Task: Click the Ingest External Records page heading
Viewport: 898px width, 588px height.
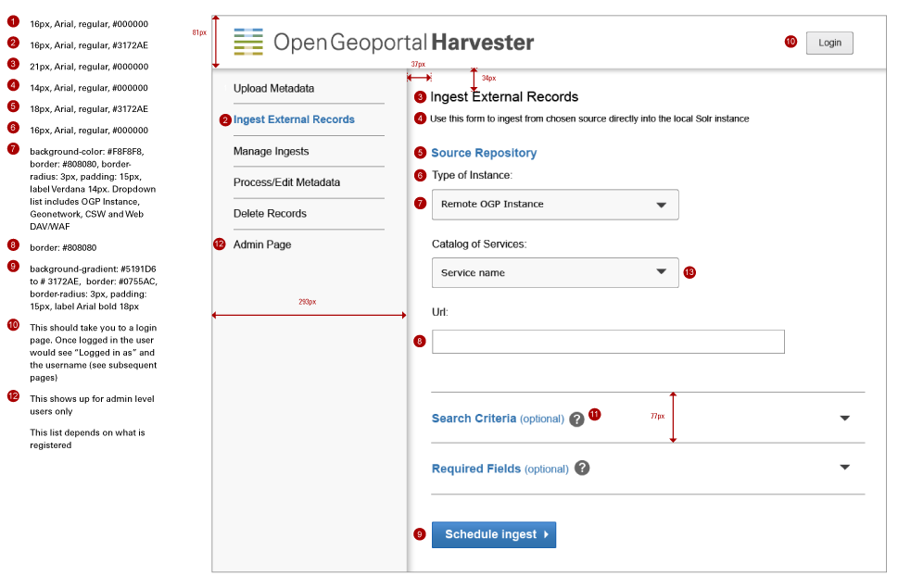Action: (x=504, y=96)
